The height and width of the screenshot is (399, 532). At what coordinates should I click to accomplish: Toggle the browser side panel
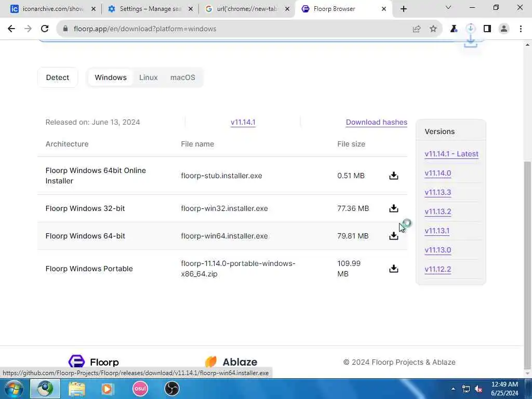487,29
